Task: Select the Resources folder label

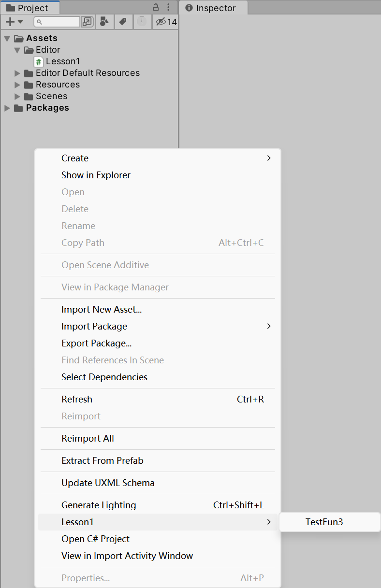Action: click(58, 85)
